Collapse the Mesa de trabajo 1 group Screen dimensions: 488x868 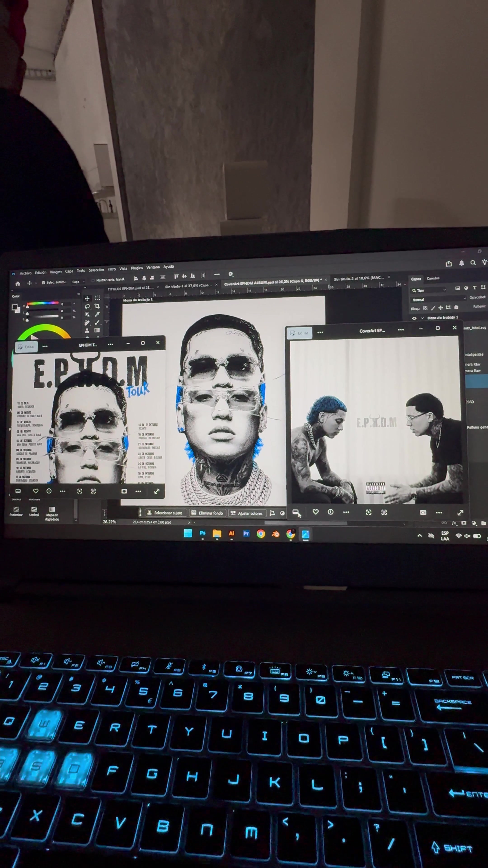422,318
